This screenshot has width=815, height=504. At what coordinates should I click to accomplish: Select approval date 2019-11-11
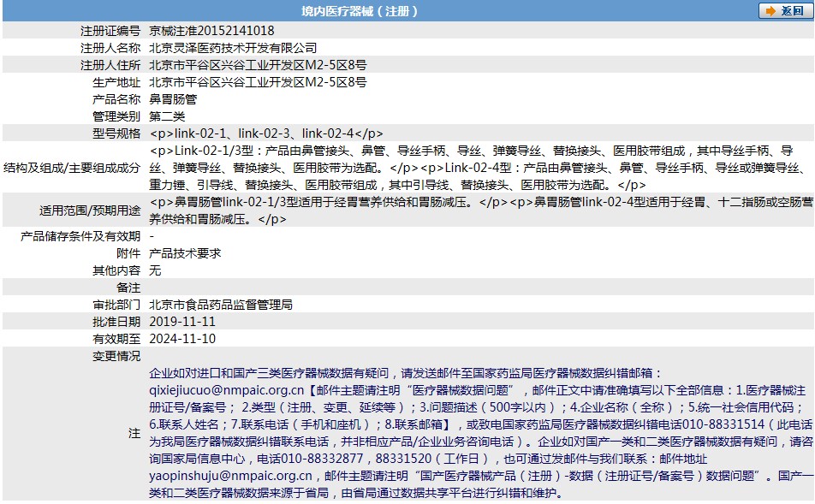[182, 322]
